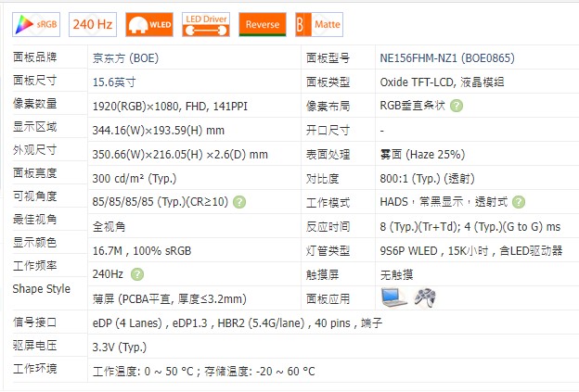
Task: Click the 面板尺寸 row label
Action: [34, 81]
